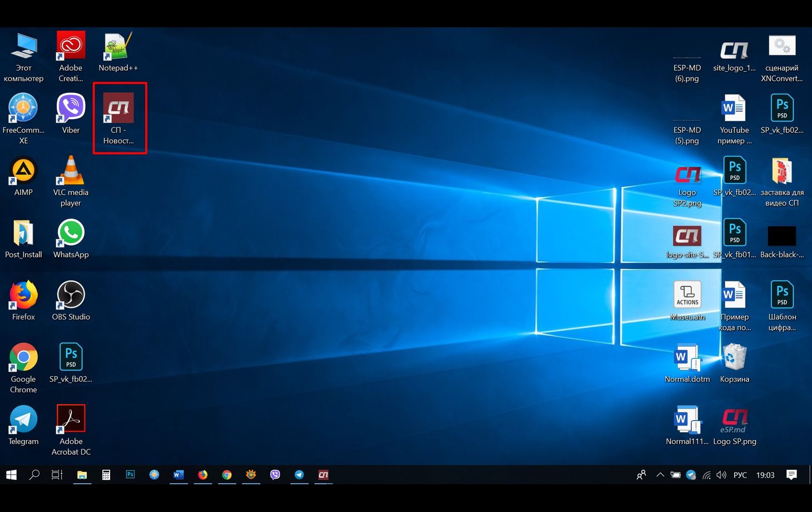Open FreeCommander from the taskbar
Viewport: 812px width, 512px height.
[154, 475]
